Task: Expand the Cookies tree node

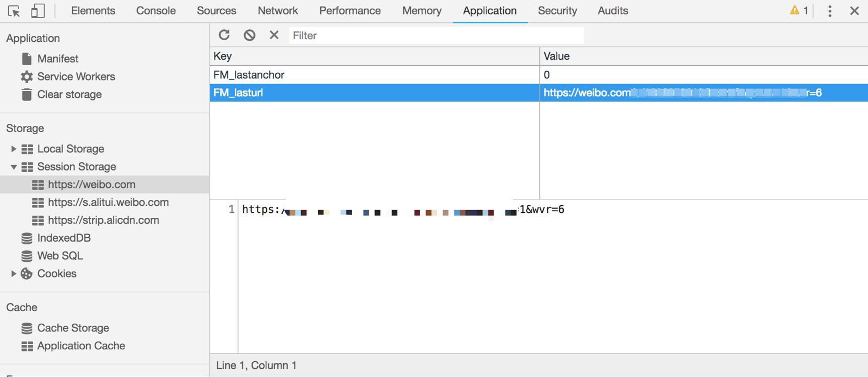Action: pyautogui.click(x=14, y=274)
